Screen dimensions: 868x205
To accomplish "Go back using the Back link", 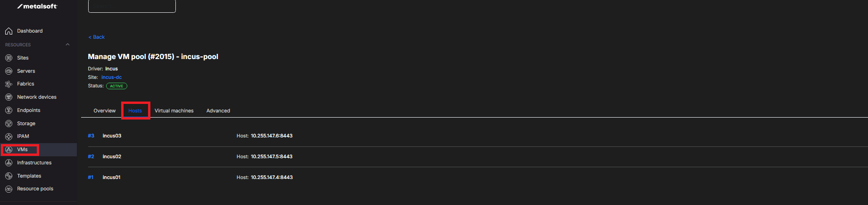I will tap(97, 37).
